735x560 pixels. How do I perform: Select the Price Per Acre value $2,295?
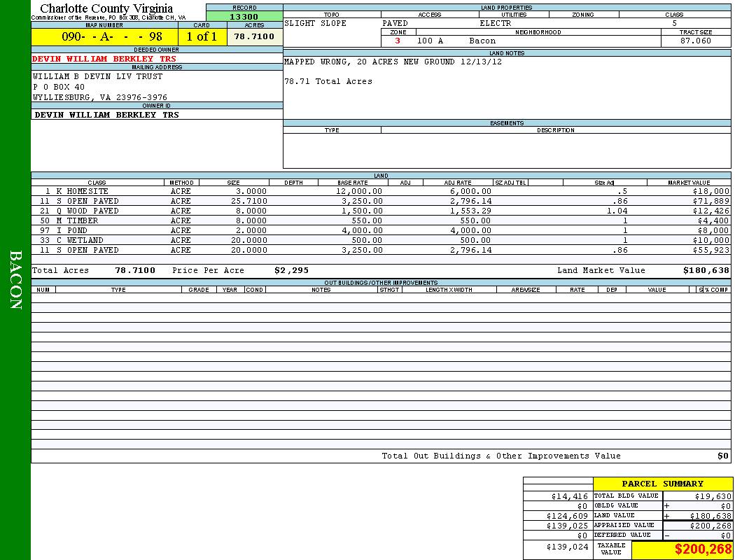coord(291,270)
